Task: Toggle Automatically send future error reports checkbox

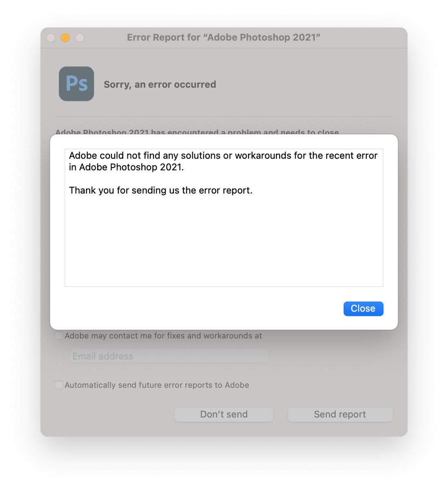Action: [59, 385]
